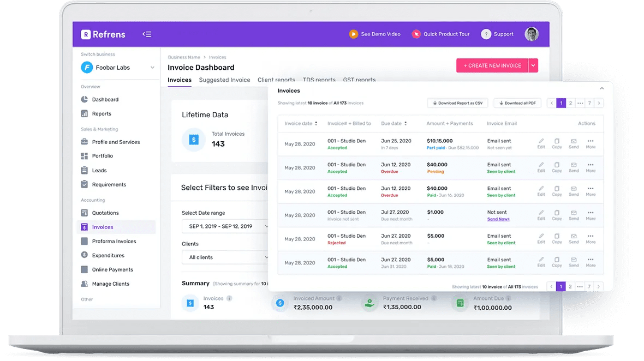Image resolution: width=644 pixels, height=361 pixels.
Task: Click info icon next to Invoiced Amount
Action: (x=339, y=298)
